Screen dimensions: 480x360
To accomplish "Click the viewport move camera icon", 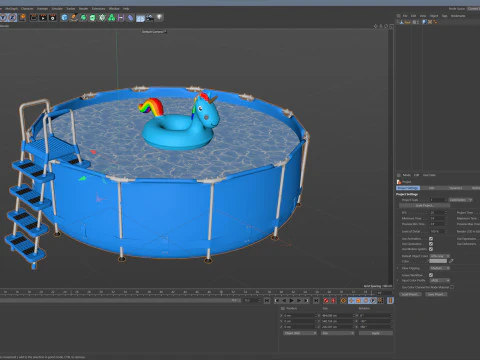I will click(376, 26).
